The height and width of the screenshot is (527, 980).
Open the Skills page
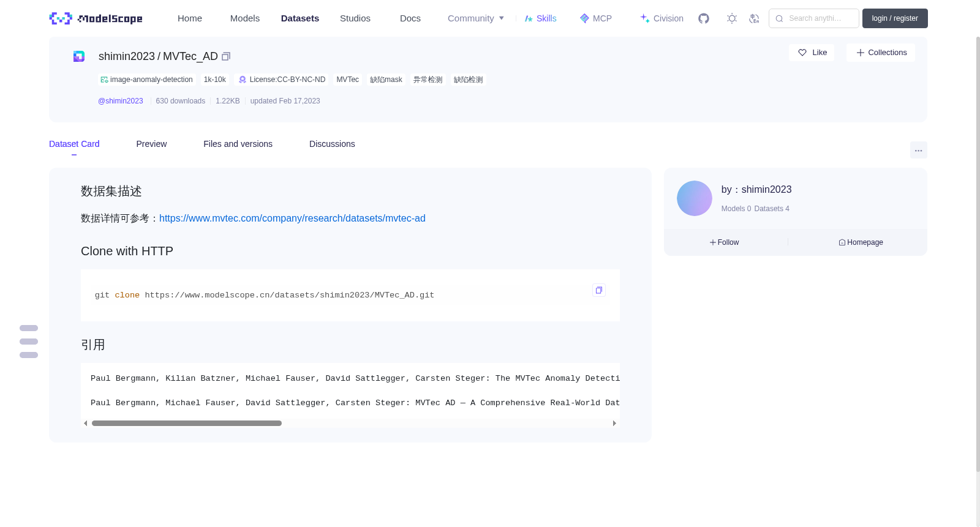coord(541,18)
